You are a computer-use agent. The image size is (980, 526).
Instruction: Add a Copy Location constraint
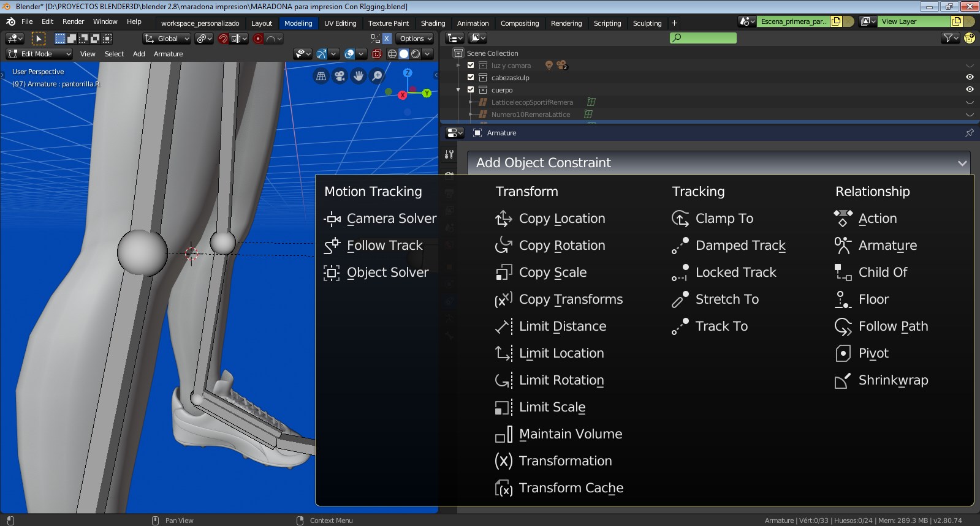pos(550,219)
